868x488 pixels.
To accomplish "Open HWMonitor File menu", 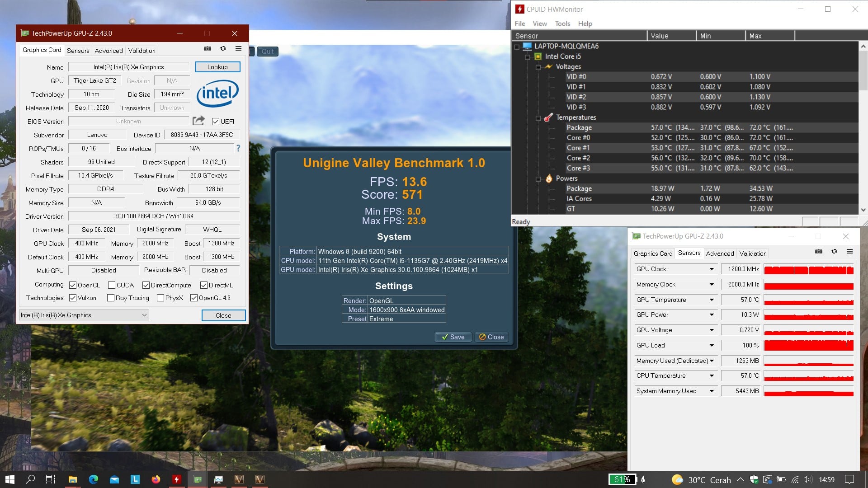I will click(520, 23).
